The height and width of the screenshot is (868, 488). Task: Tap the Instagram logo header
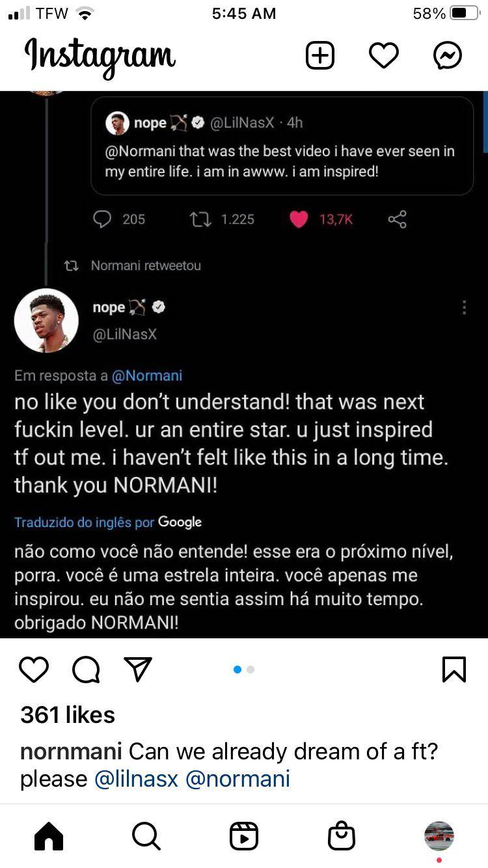point(100,56)
